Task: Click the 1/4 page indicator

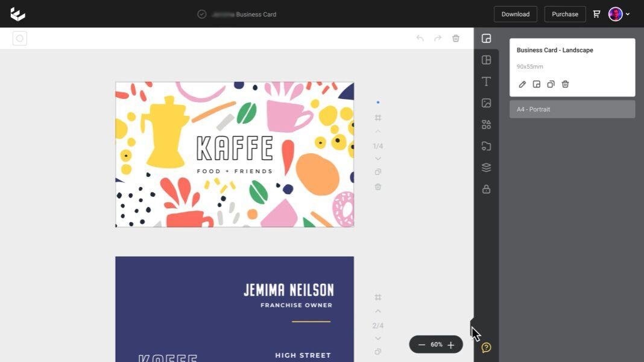Action: (x=378, y=146)
